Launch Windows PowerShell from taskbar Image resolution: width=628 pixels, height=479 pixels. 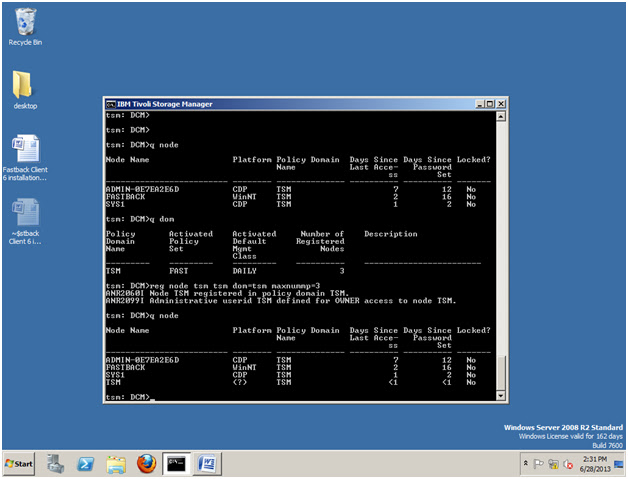click(x=85, y=464)
